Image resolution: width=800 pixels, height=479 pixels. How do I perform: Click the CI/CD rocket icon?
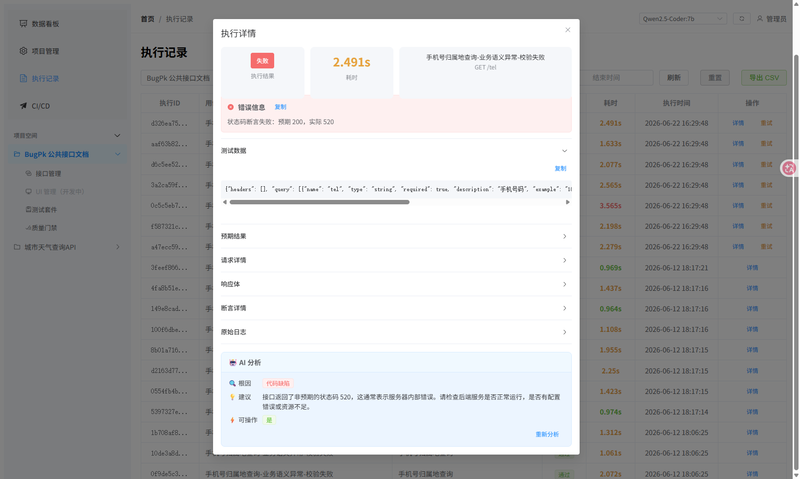(23, 106)
